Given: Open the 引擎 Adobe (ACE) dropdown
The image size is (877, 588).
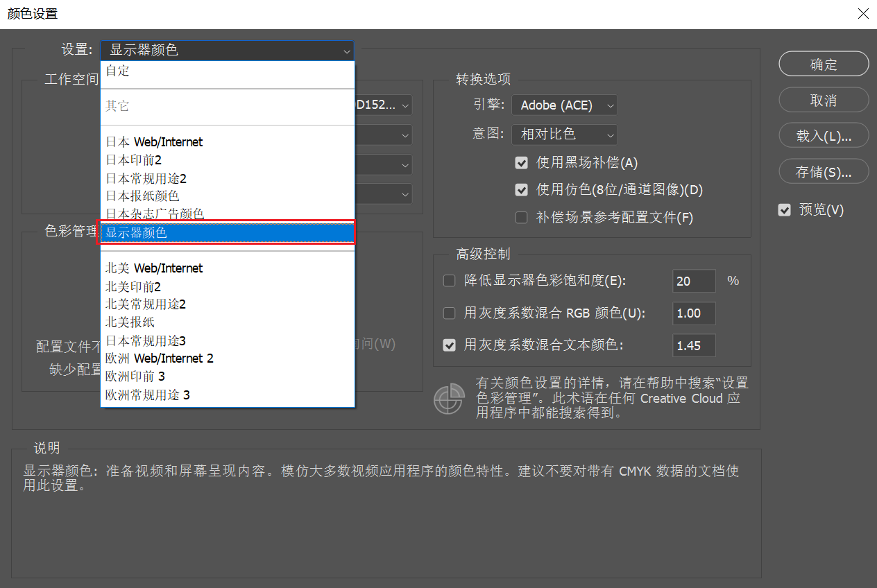Looking at the screenshot, I should click(x=564, y=105).
